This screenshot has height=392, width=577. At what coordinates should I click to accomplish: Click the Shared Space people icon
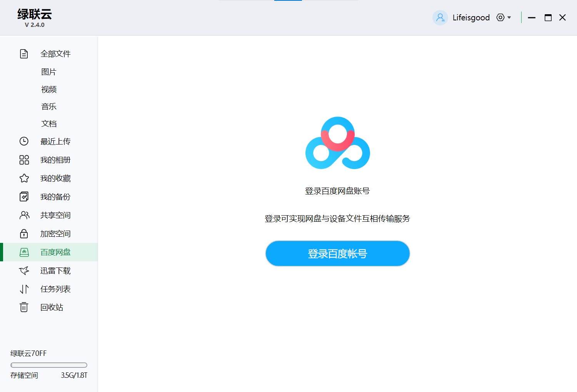(x=24, y=215)
